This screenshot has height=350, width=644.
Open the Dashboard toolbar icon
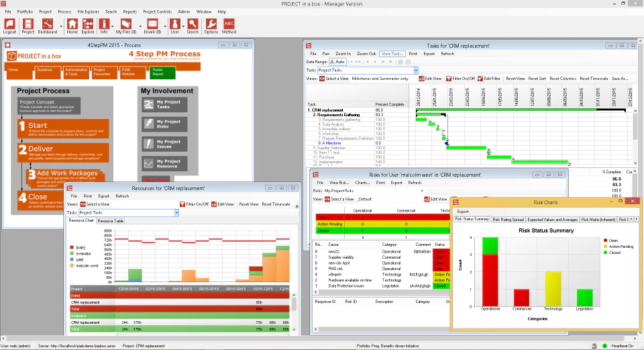pyautogui.click(x=47, y=26)
